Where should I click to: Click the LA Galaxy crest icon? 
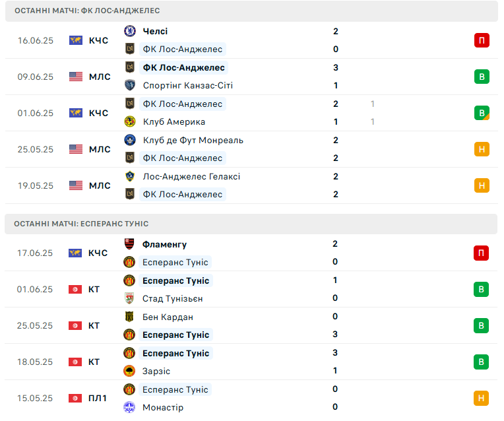[x=130, y=176]
